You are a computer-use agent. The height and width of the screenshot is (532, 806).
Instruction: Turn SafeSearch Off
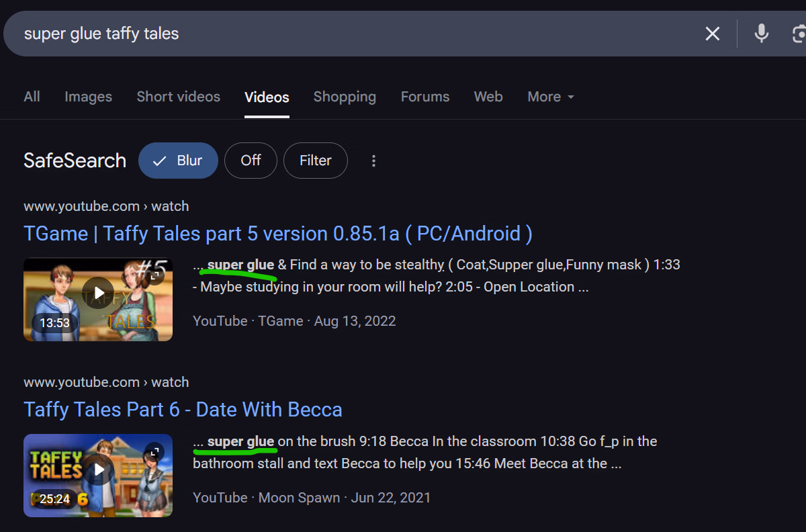251,161
